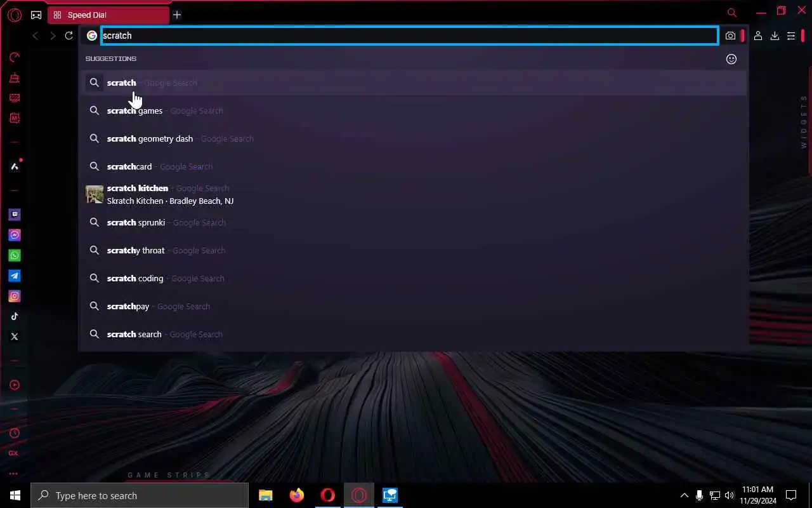Go back to the previous page

[36, 36]
